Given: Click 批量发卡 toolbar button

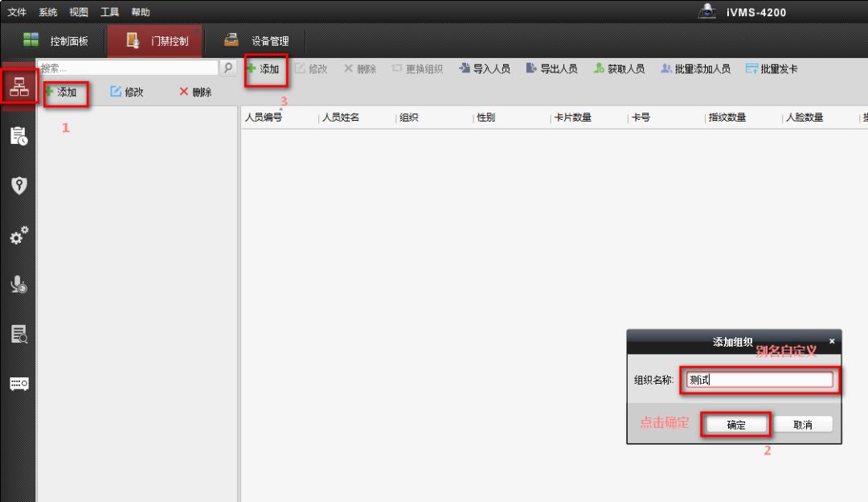Looking at the screenshot, I should click(x=772, y=68).
